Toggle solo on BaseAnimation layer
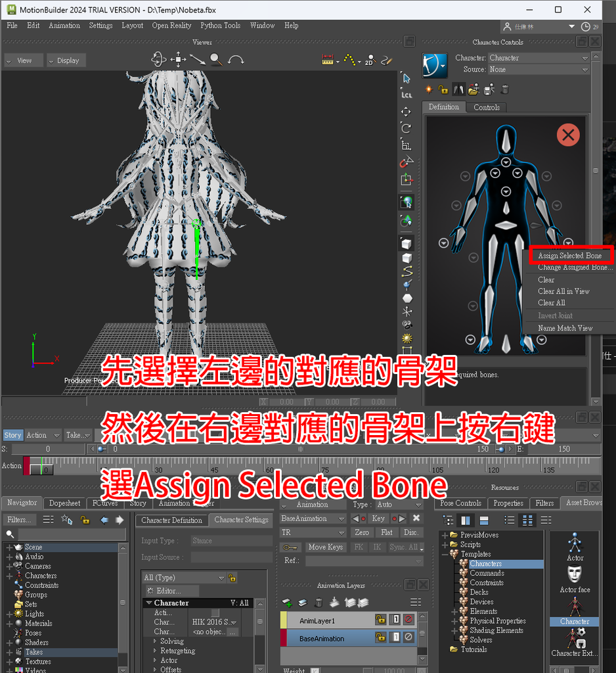This screenshot has width=616, height=673. (396, 638)
